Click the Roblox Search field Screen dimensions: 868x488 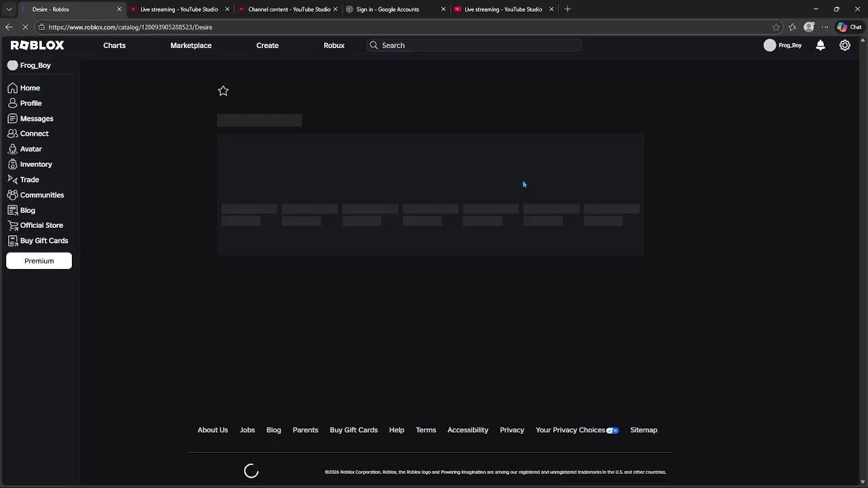pos(474,45)
